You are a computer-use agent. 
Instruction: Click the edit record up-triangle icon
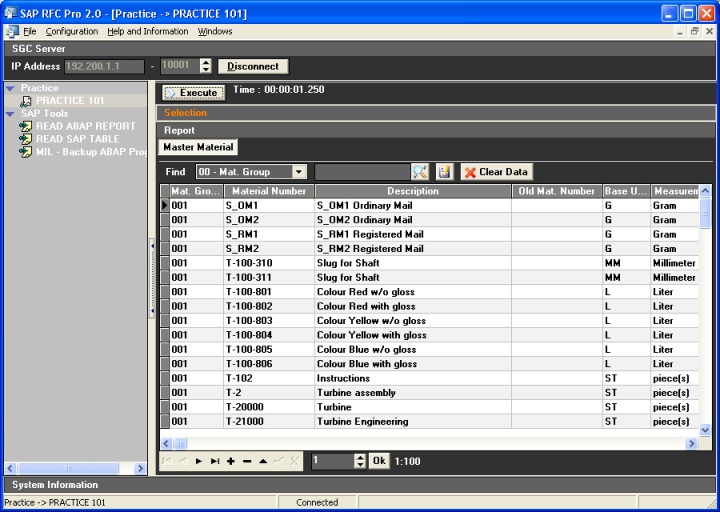(262, 461)
